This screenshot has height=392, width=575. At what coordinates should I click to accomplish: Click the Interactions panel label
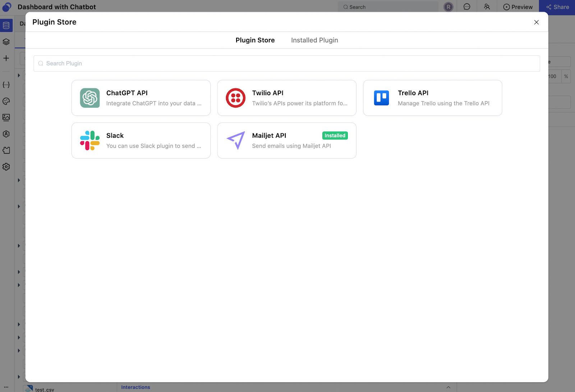135,387
